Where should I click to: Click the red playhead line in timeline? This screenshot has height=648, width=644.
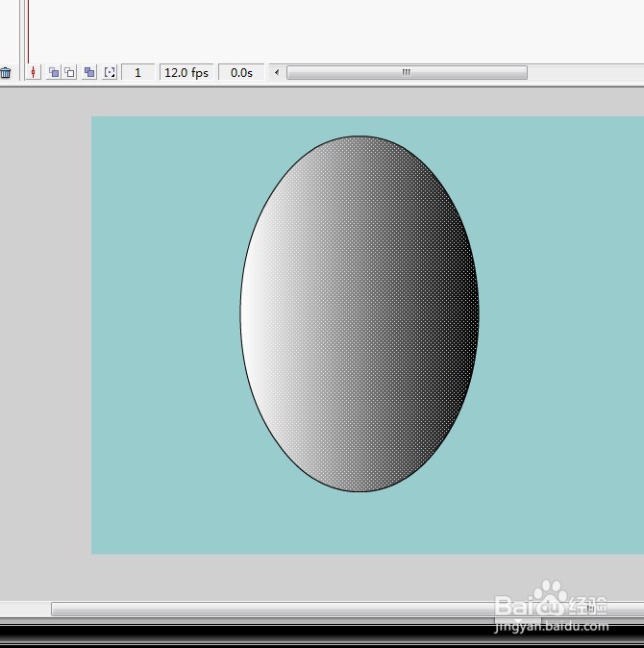(x=28, y=32)
